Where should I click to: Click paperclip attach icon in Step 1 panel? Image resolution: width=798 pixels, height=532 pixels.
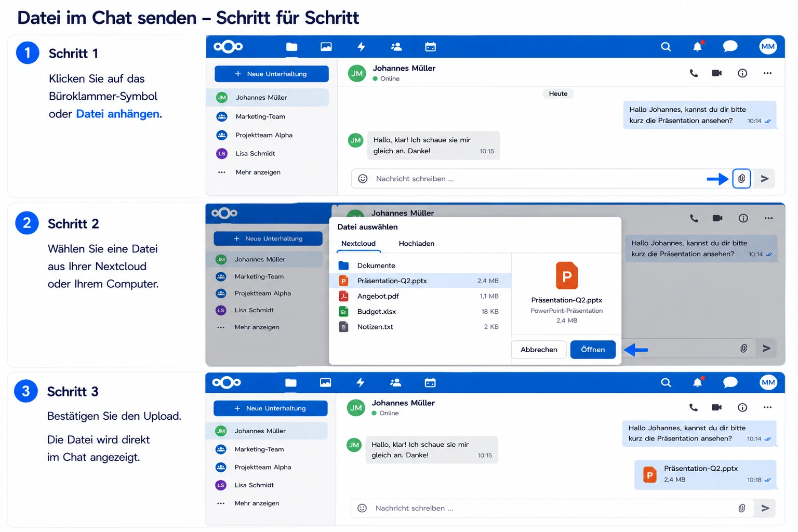(741, 179)
